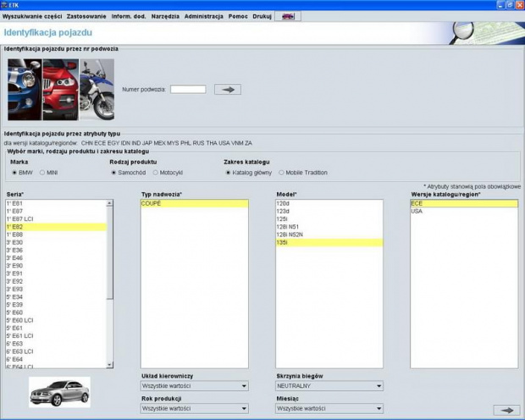Open the Administracja menu
The width and height of the screenshot is (525, 420).
pyautogui.click(x=204, y=16)
